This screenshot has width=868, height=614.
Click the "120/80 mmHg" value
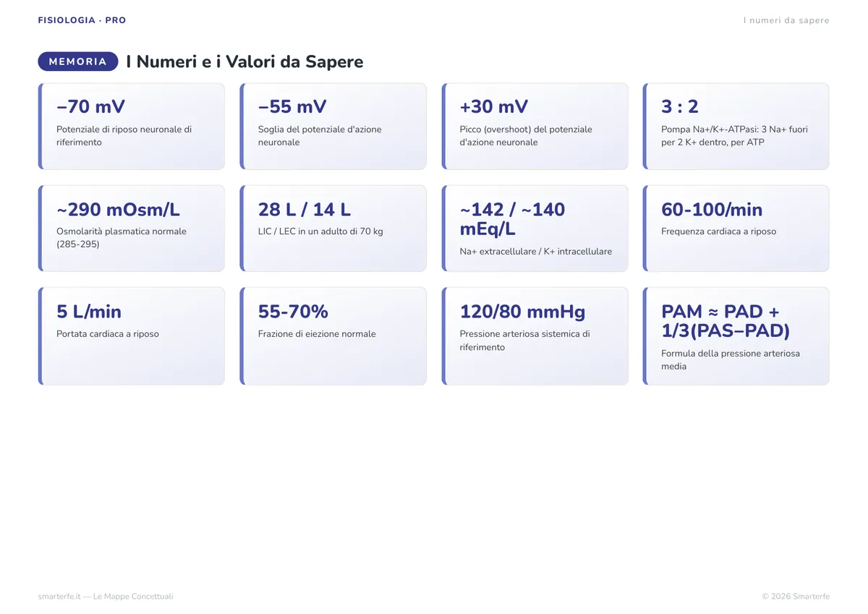(x=523, y=312)
